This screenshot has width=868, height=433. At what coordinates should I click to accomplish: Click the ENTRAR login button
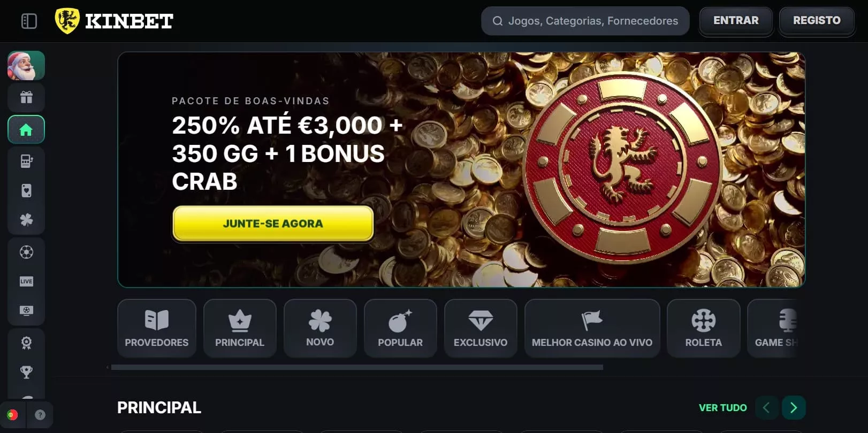pos(736,21)
